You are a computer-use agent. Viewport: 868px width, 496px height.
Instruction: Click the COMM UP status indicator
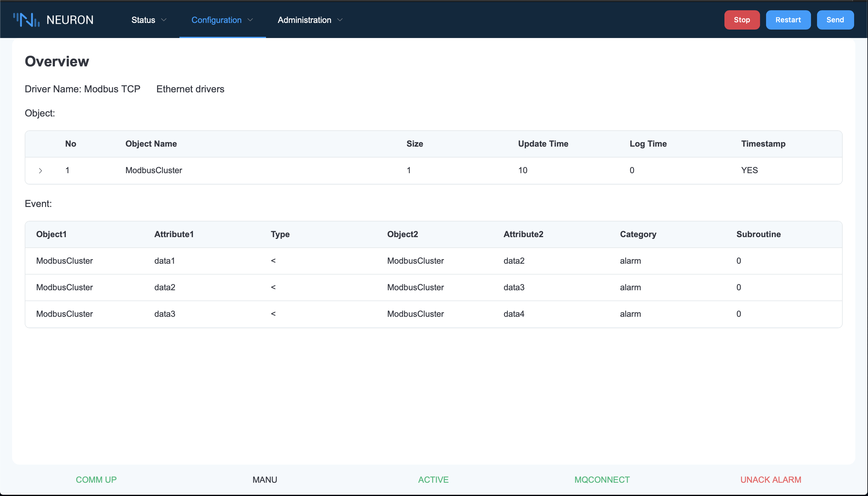coord(96,480)
